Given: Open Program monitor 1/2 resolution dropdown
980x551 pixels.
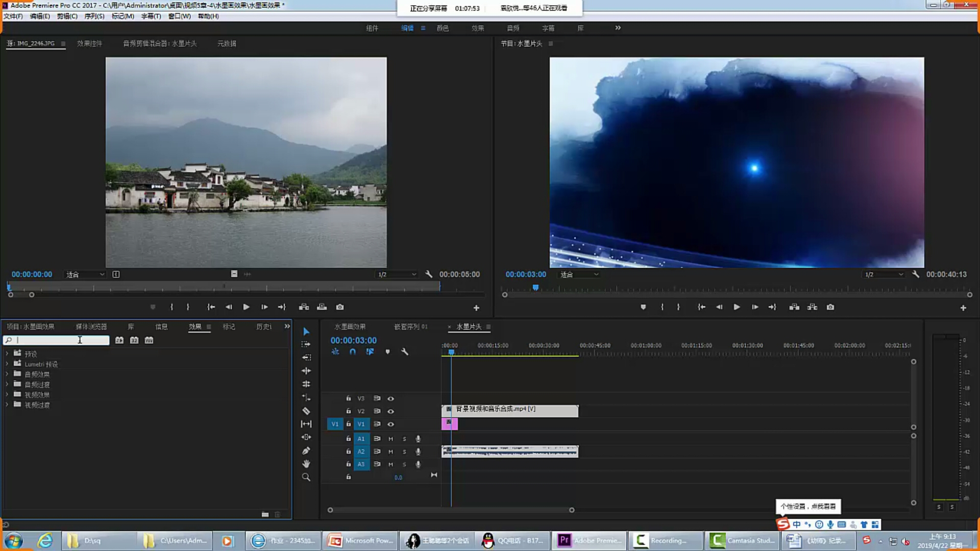Looking at the screenshot, I should point(884,274).
